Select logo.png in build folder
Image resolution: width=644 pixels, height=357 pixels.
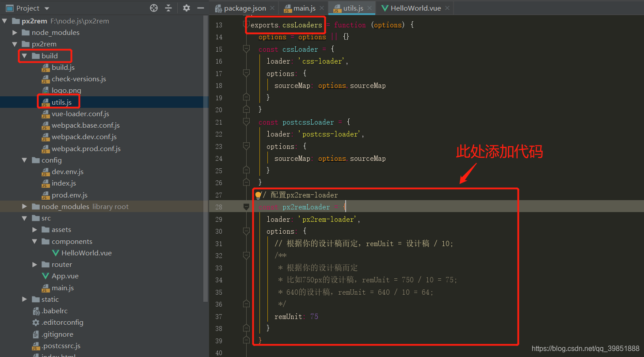coord(66,90)
